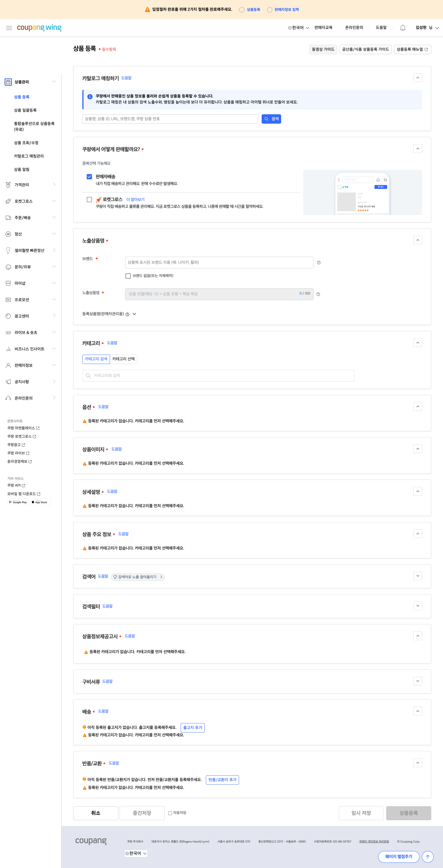Click the 출고지 추가 button
Screen dimensions: 443x868
pyautogui.click(x=193, y=727)
